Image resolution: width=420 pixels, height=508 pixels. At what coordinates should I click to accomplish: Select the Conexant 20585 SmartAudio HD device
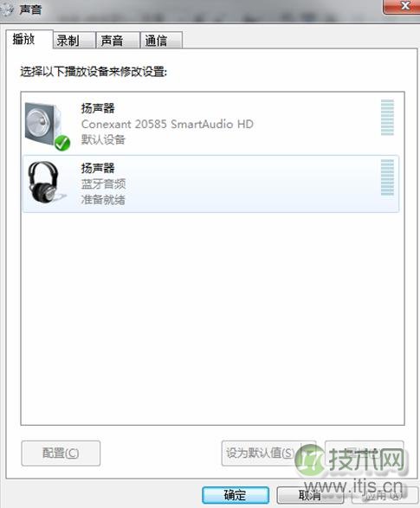(x=210, y=124)
